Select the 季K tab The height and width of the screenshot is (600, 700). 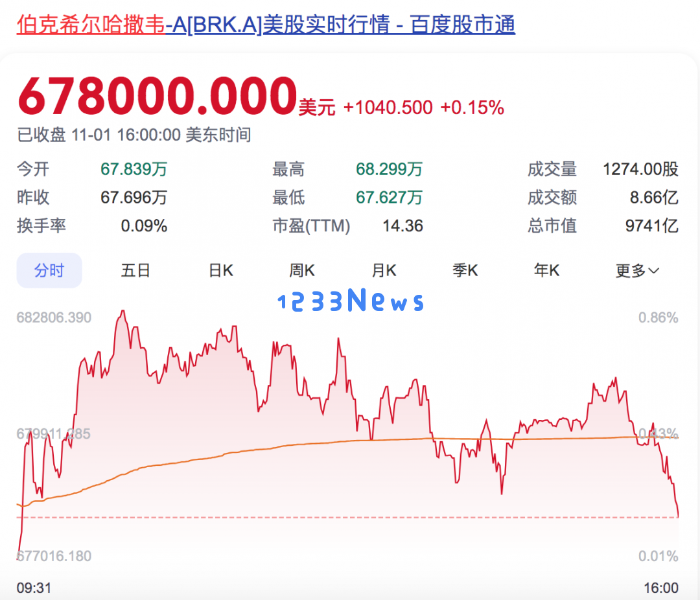(x=465, y=271)
